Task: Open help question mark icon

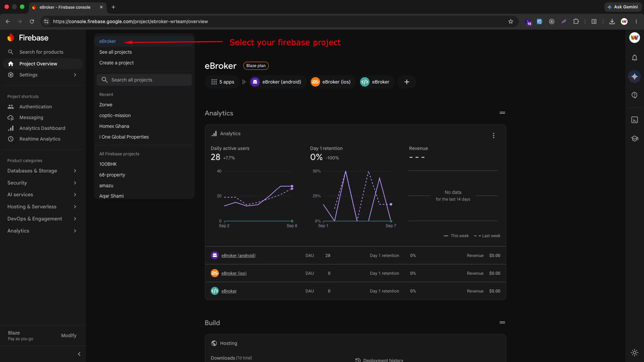Action: click(x=634, y=95)
